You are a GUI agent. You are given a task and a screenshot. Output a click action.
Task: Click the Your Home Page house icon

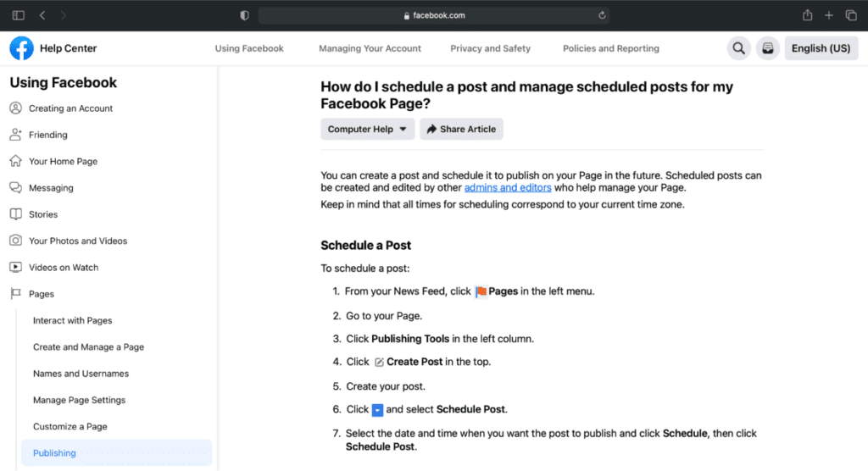[15, 161]
